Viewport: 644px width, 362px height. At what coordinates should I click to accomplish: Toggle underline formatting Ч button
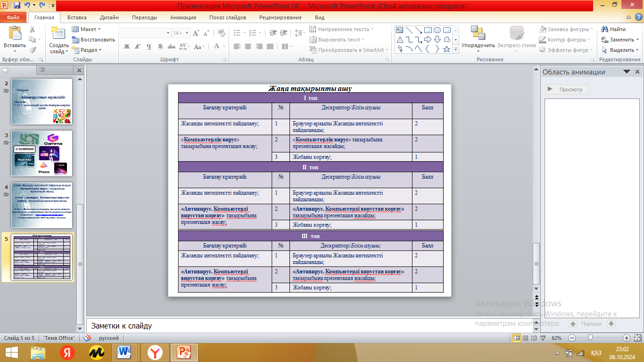coord(149,46)
